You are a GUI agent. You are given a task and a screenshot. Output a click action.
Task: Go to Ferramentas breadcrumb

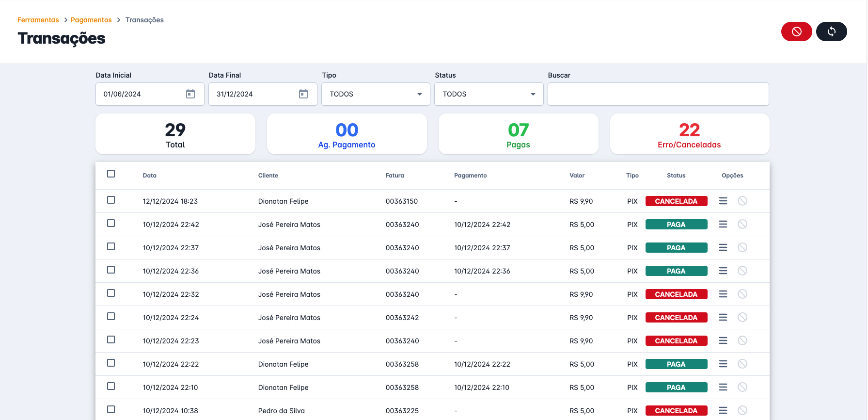38,20
